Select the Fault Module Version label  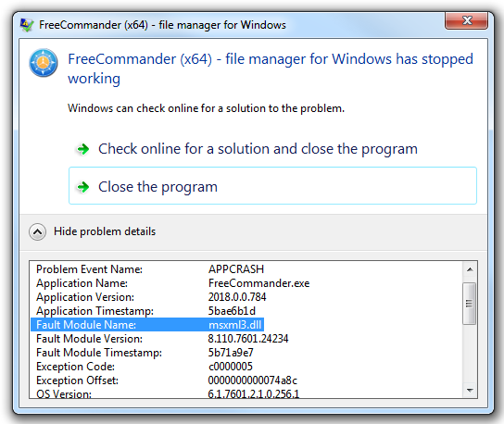(x=89, y=339)
